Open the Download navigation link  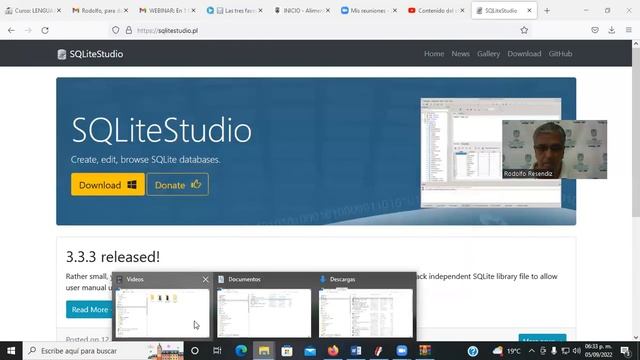click(x=524, y=53)
